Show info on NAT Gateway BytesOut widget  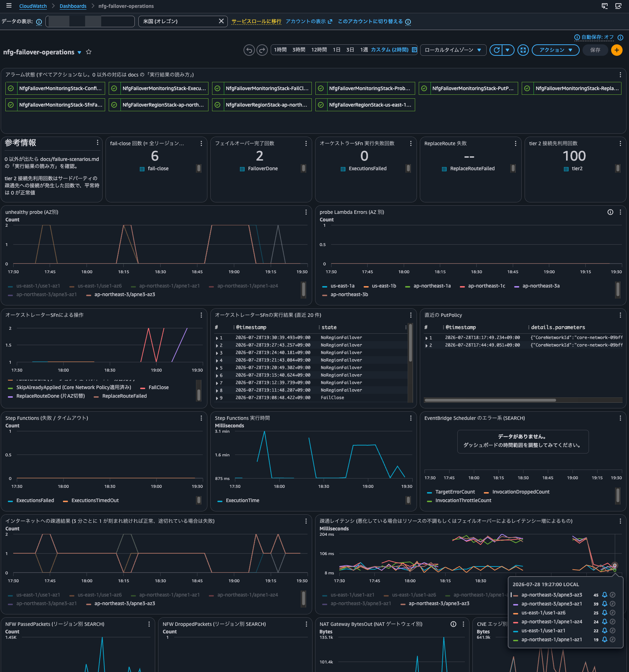click(453, 624)
